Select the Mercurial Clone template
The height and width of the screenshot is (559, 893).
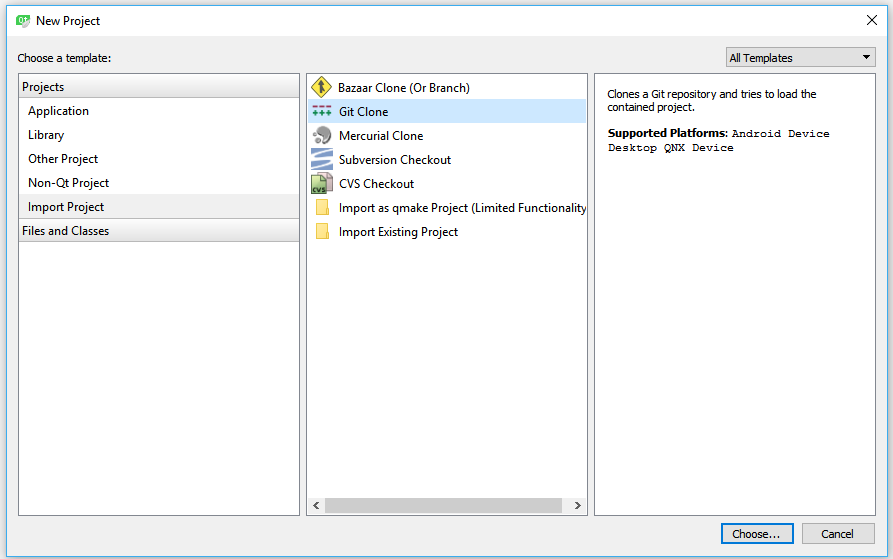point(447,135)
